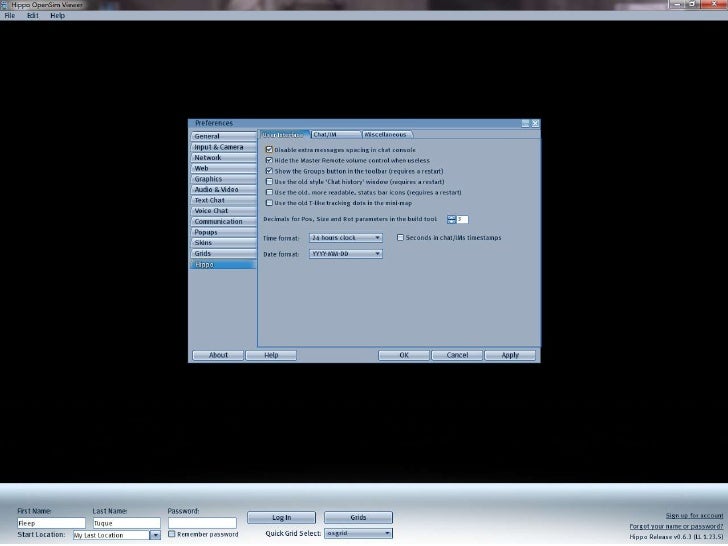This screenshot has width=728, height=546.
Task: Toggle Hide the Master Remote volume checkbox
Action: click(x=269, y=160)
